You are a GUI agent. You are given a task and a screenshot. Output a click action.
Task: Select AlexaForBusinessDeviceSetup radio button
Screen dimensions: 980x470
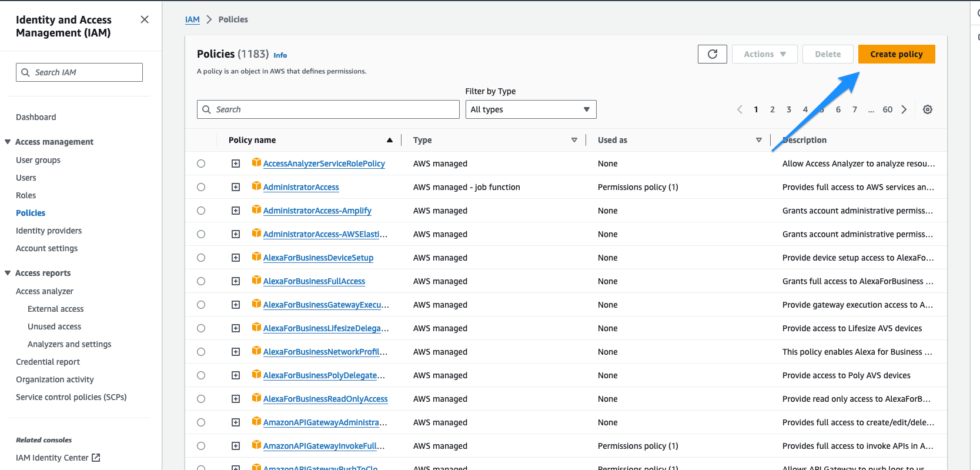pos(201,258)
